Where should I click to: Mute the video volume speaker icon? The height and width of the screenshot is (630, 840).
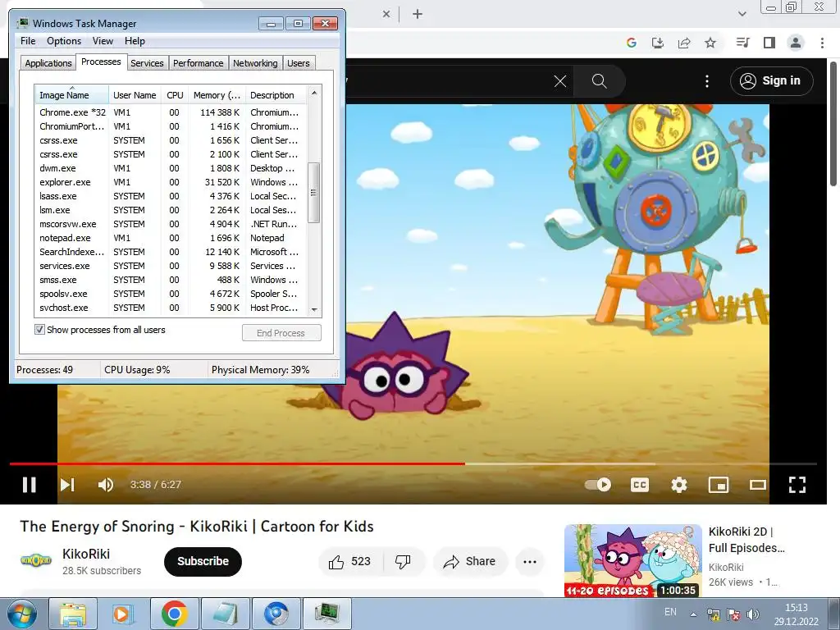pyautogui.click(x=106, y=484)
